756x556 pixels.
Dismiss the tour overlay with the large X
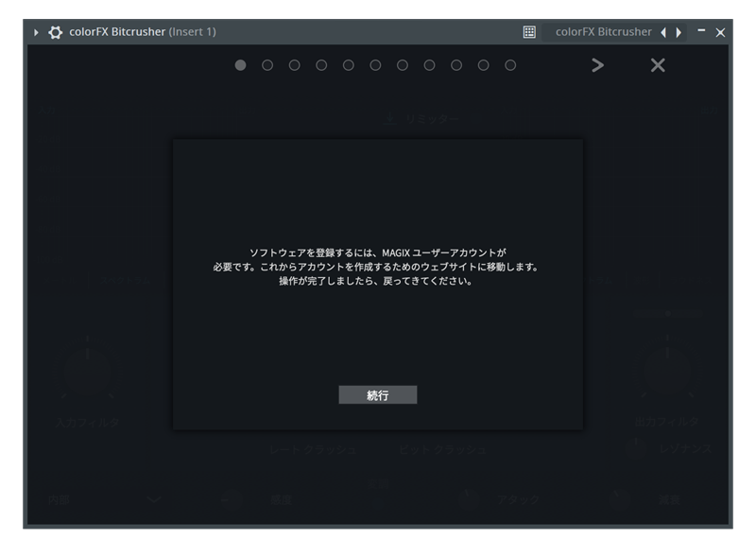[658, 65]
